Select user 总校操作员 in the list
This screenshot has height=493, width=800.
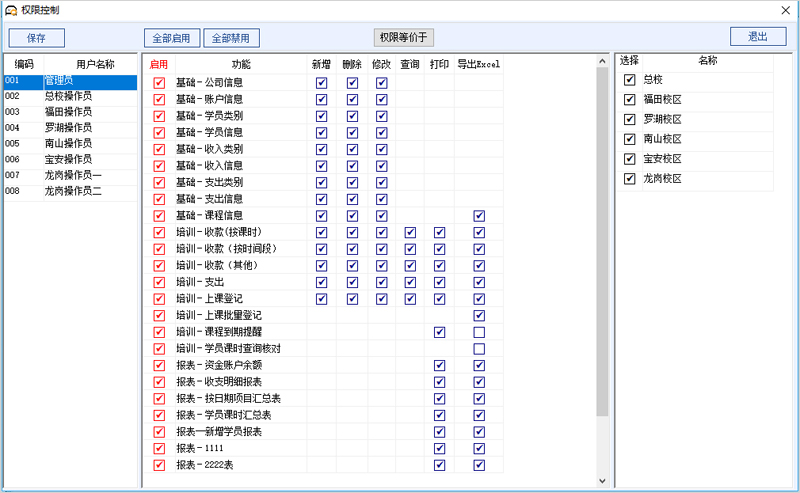(68, 97)
